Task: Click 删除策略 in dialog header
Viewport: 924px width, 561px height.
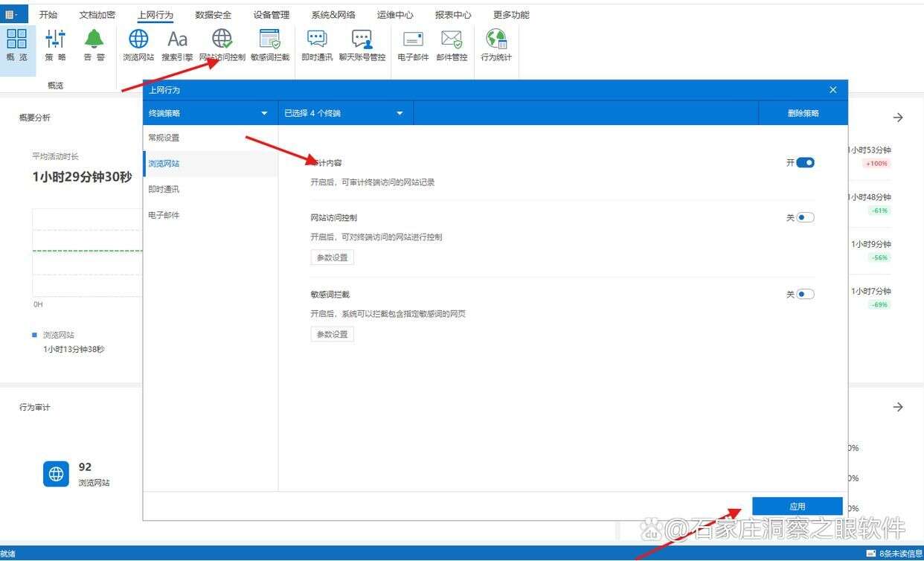Action: pos(803,114)
